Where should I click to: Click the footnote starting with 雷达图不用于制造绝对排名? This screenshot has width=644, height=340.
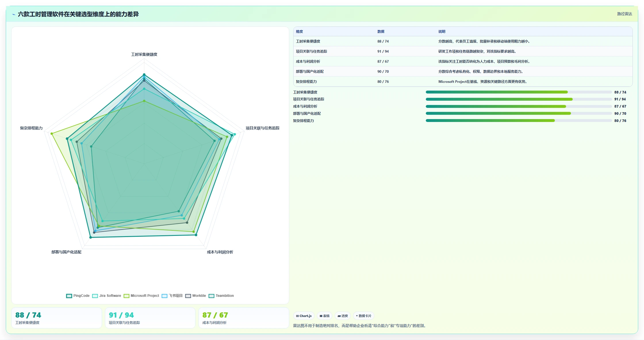coord(360,326)
